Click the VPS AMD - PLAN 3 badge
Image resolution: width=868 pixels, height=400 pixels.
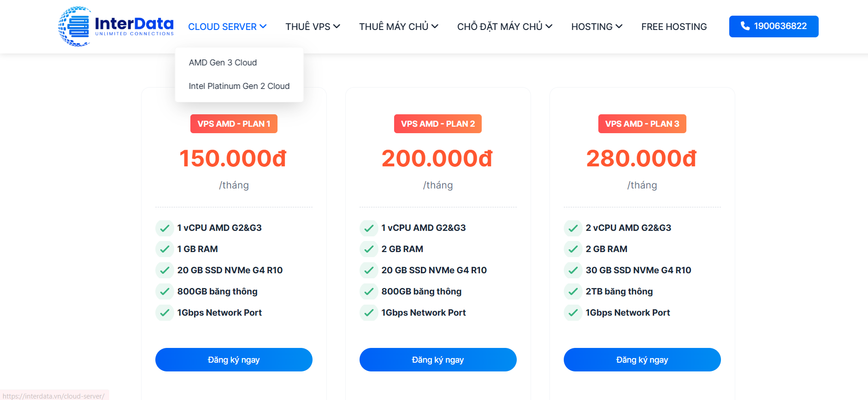[642, 124]
